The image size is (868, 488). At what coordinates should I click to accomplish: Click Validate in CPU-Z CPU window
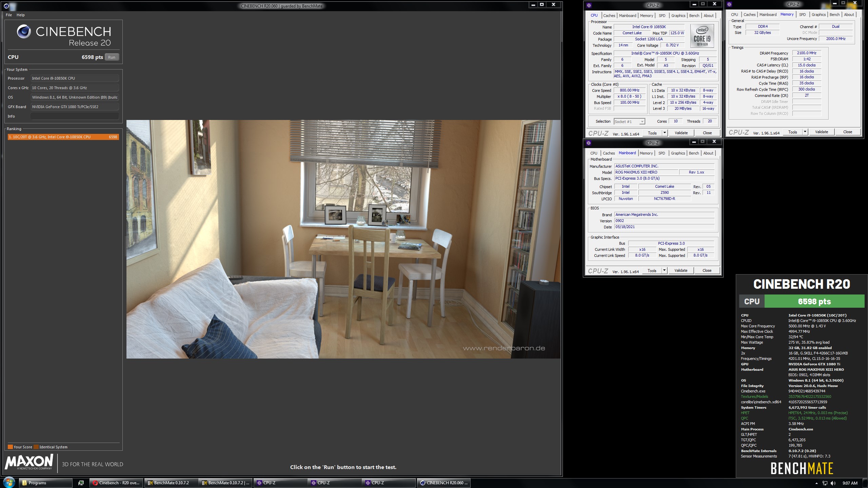click(681, 133)
